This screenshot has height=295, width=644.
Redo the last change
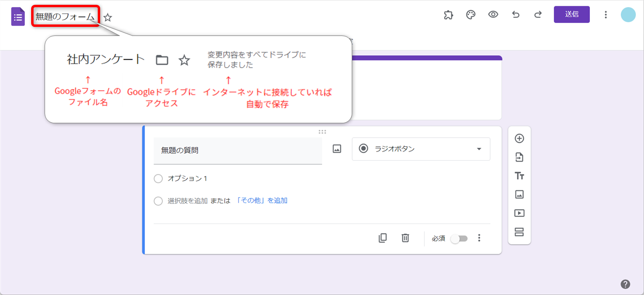(x=538, y=15)
